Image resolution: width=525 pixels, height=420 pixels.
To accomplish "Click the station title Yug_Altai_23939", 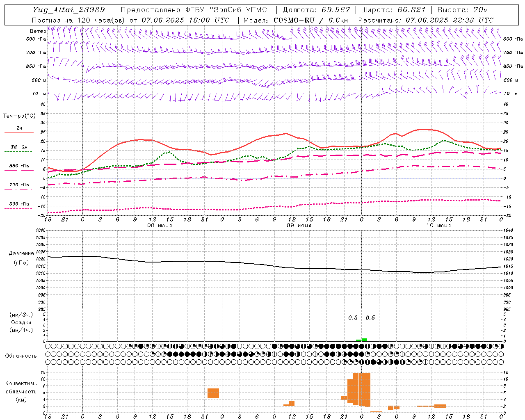I will [68, 9].
